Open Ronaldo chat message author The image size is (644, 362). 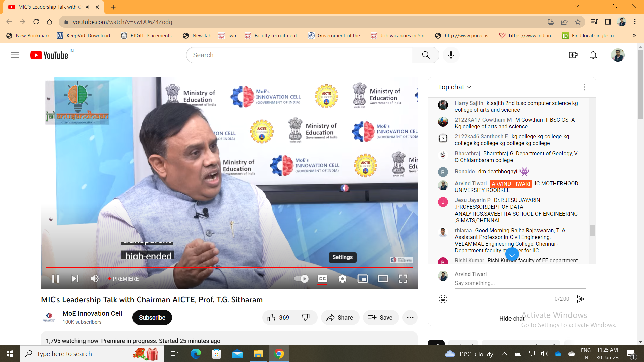click(x=465, y=172)
